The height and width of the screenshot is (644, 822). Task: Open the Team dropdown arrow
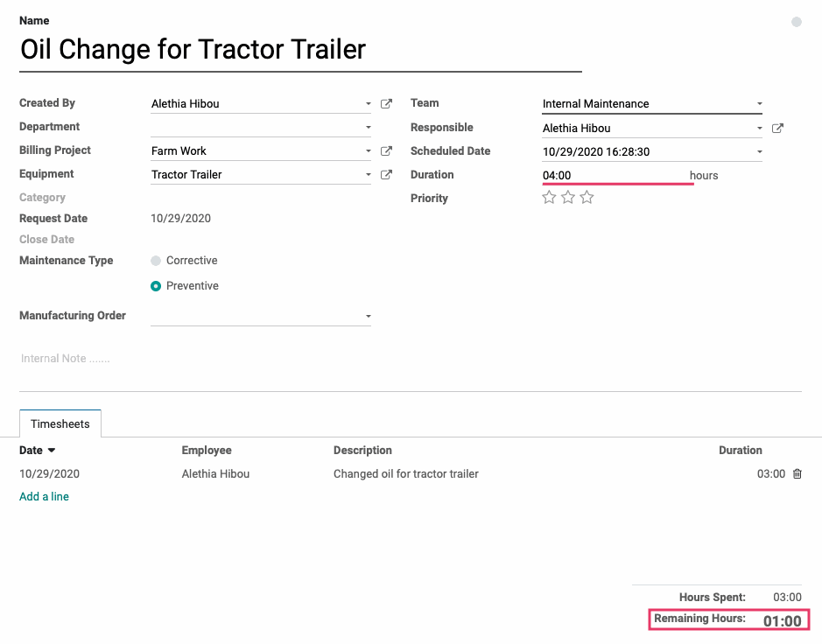coord(759,104)
